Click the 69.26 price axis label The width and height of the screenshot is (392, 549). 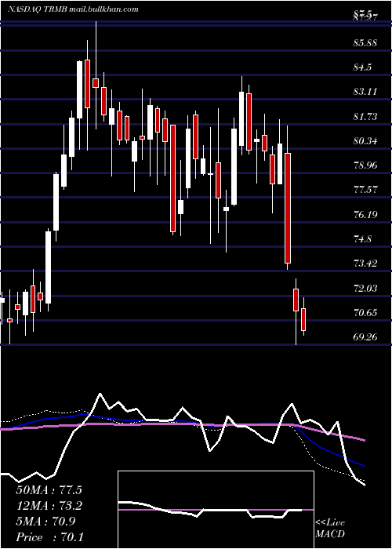click(365, 336)
